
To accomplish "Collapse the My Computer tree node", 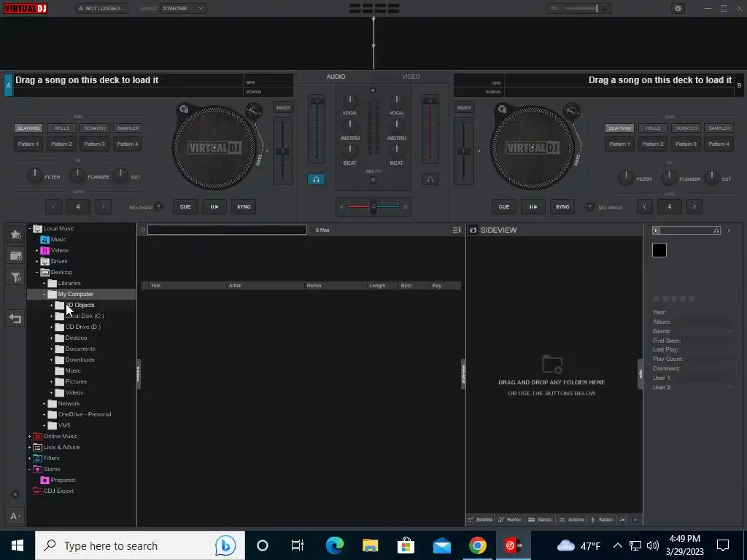I will [44, 295].
